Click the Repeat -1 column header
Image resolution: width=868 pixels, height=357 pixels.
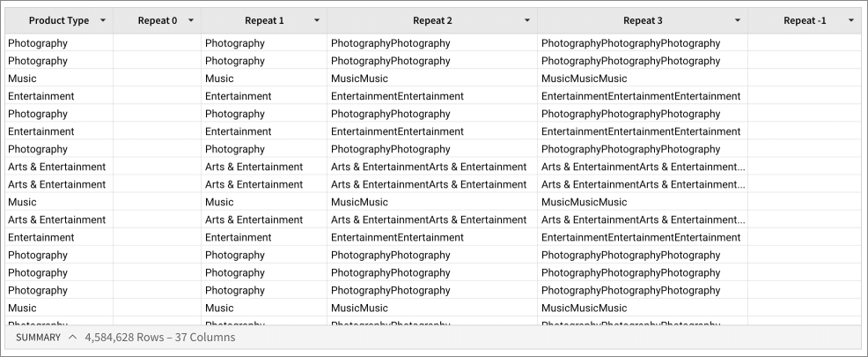click(x=800, y=20)
